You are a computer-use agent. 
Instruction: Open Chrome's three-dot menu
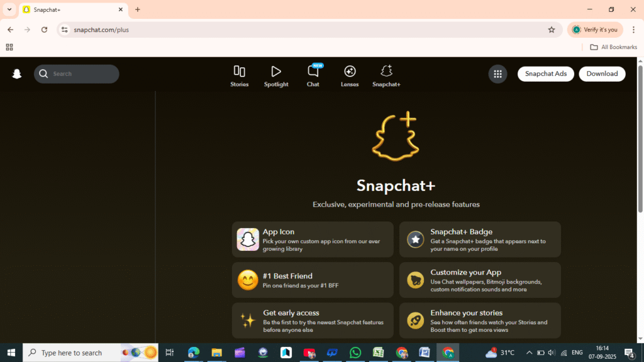point(633,30)
